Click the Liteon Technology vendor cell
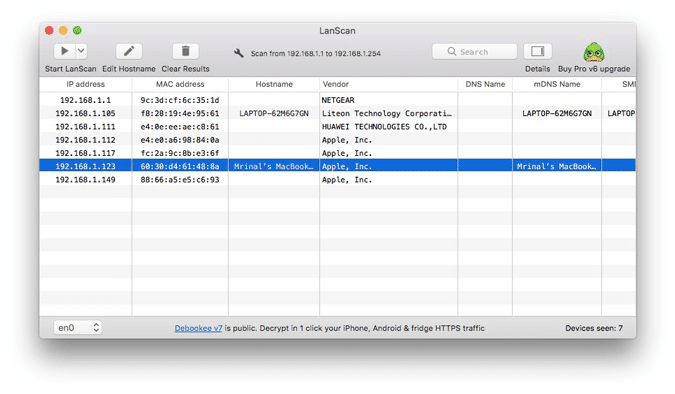 pyautogui.click(x=387, y=113)
